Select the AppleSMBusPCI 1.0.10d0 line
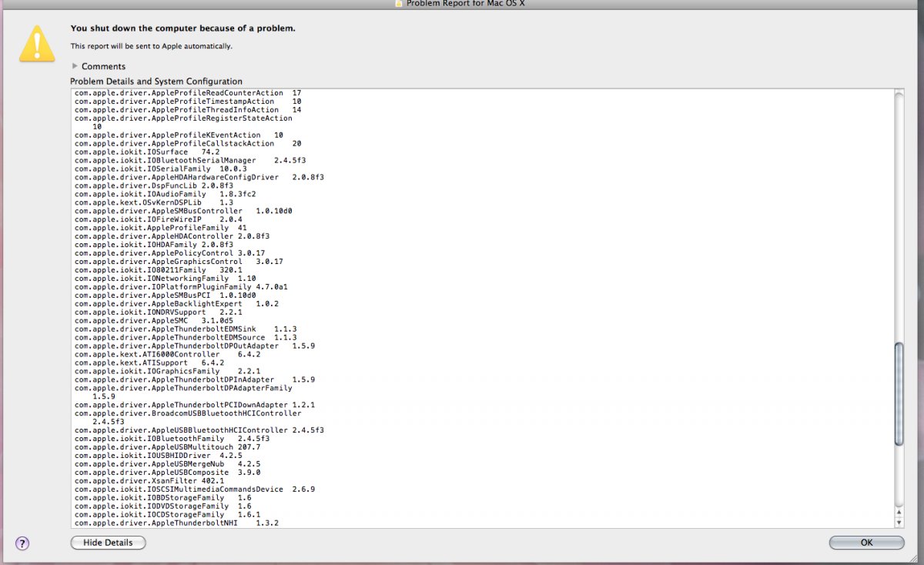 click(166, 296)
